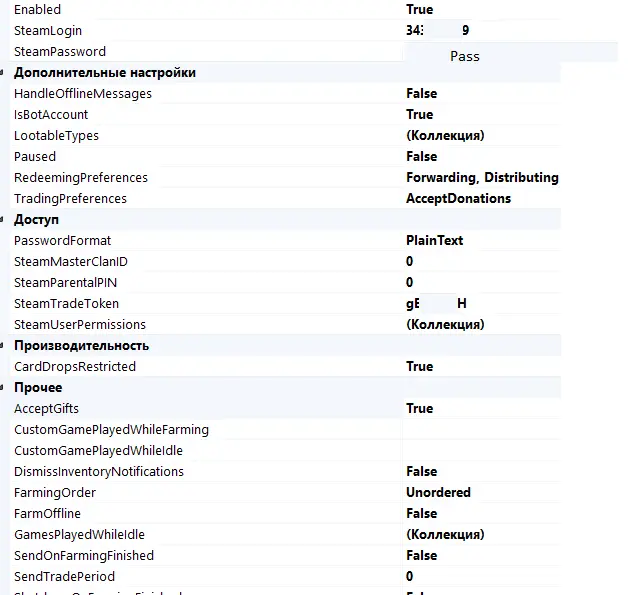Click the 0 value of SendTradePeriod

click(x=409, y=577)
